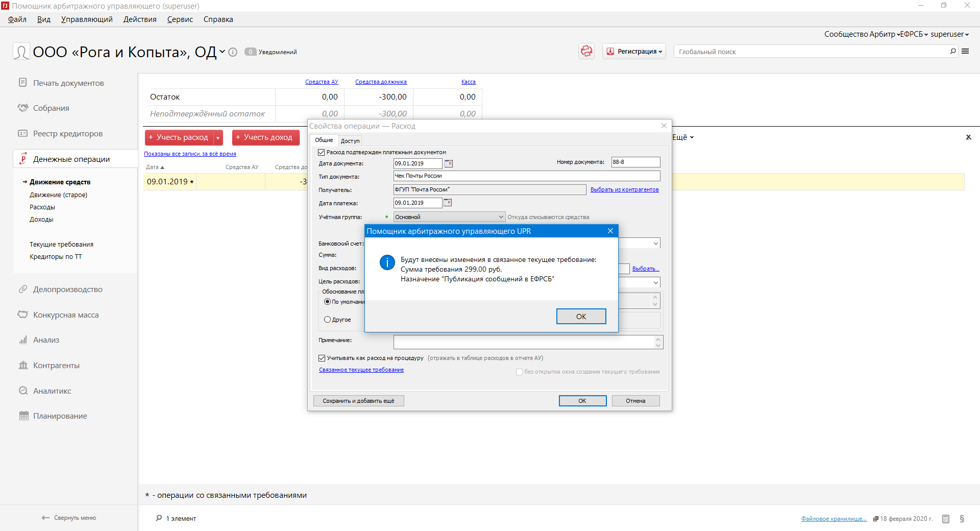Click the hamburger menu icon by search
This screenshot has height=531, width=980.
(965, 51)
